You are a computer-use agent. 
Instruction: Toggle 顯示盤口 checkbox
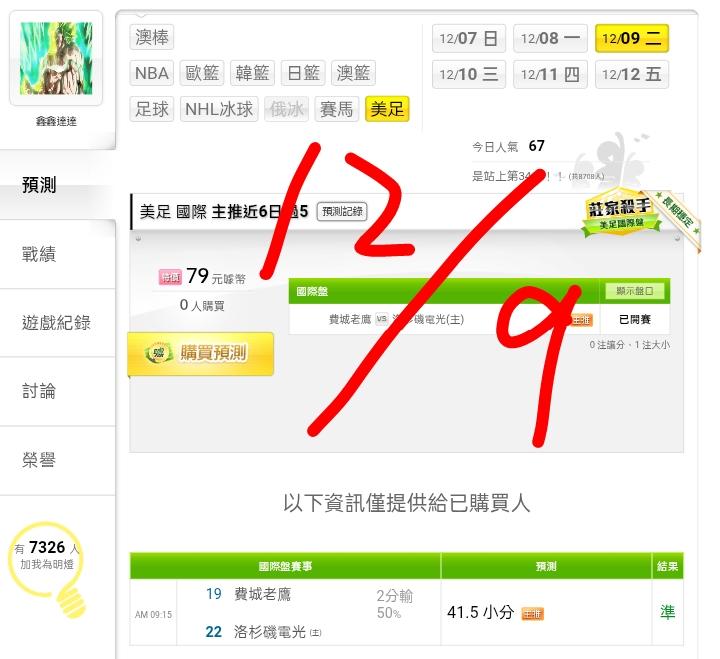coord(635,291)
